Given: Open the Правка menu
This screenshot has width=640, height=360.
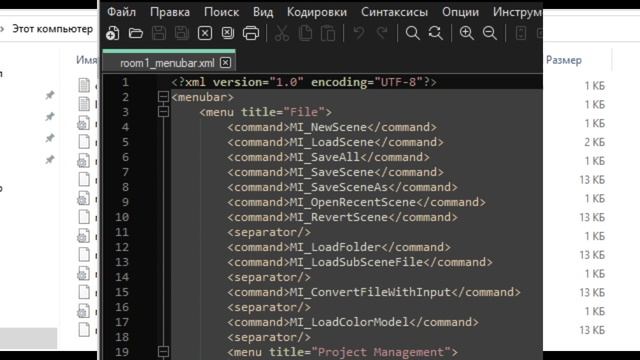Looking at the screenshot, I should coord(170,12).
